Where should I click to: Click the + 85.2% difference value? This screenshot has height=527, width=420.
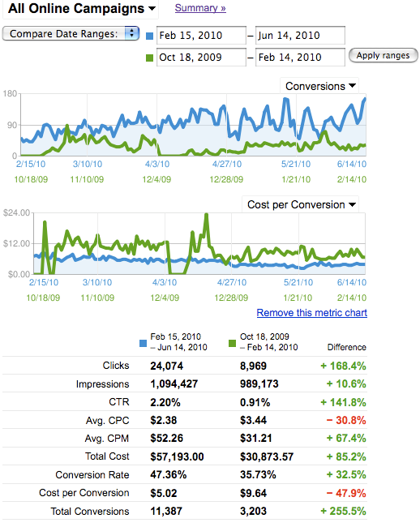pos(346,456)
